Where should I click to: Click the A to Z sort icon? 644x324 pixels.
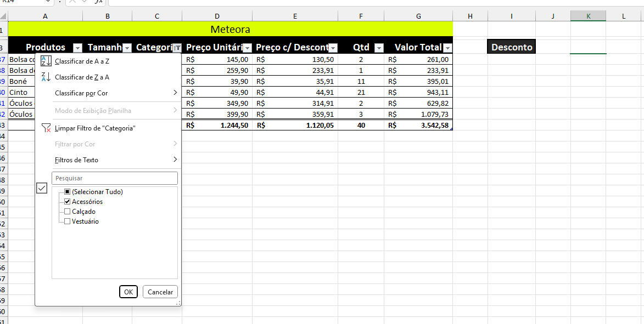coord(46,61)
